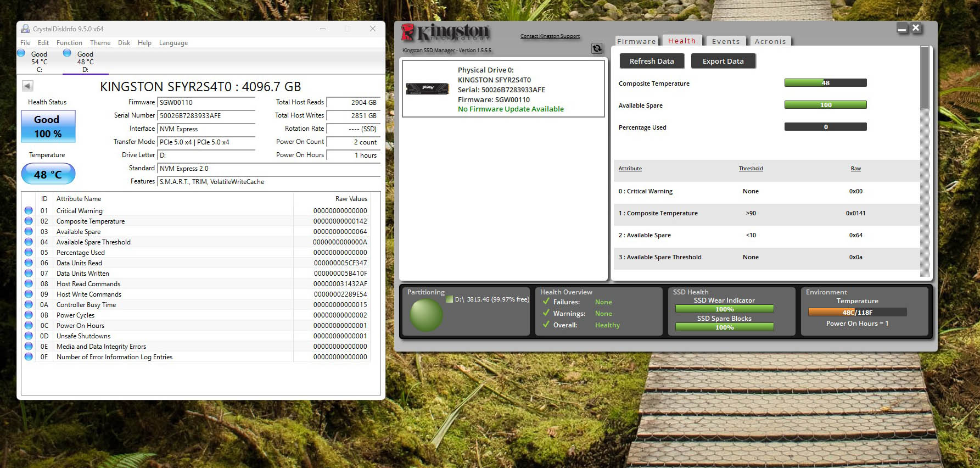Viewport: 980px width, 468px height.
Task: Click status orb for Composite Temperature row
Action: 29,221
